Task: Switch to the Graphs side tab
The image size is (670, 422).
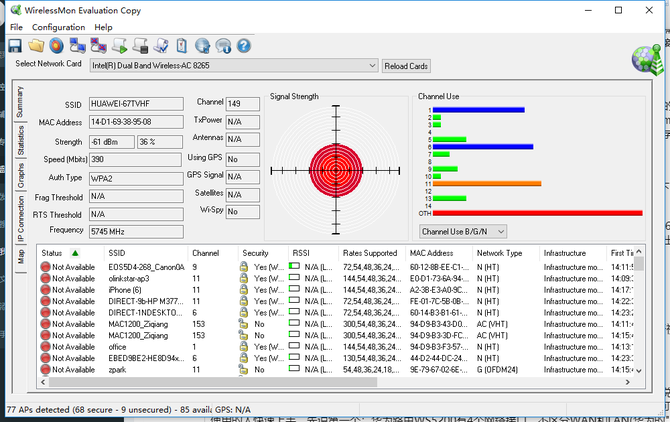Action: [20, 174]
